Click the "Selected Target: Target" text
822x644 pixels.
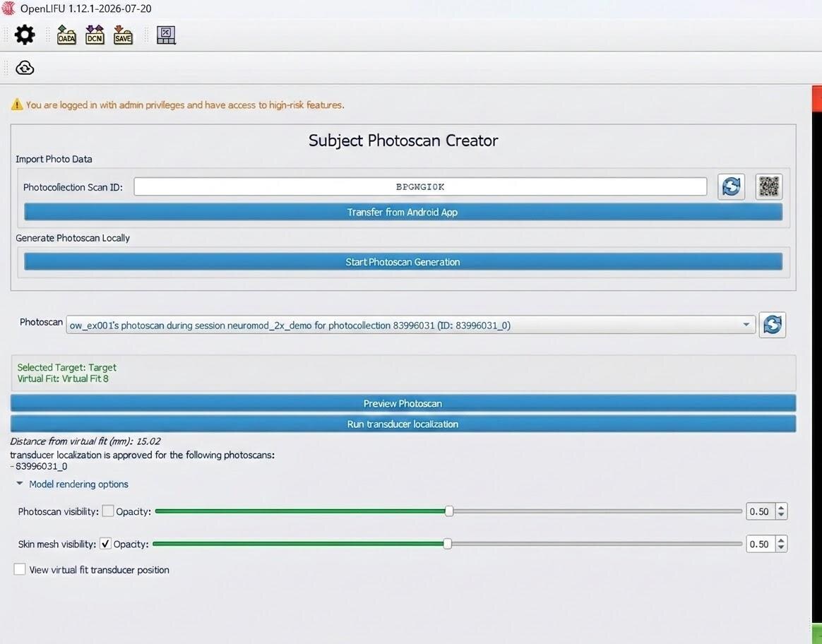(x=67, y=367)
